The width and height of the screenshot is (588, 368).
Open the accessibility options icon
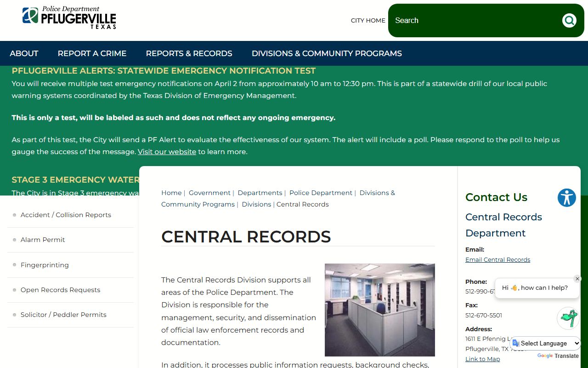(566, 198)
